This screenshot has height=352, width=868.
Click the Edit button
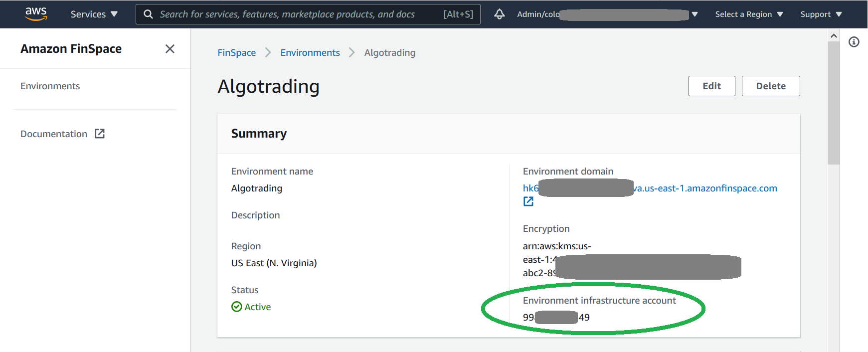pyautogui.click(x=711, y=86)
